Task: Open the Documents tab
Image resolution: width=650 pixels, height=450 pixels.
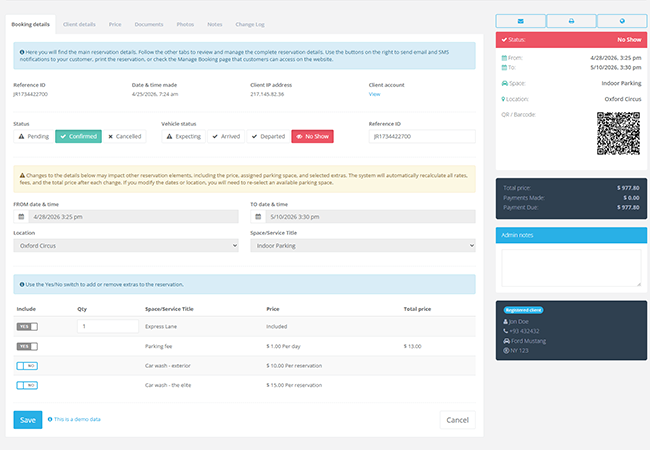Action: coord(149,24)
